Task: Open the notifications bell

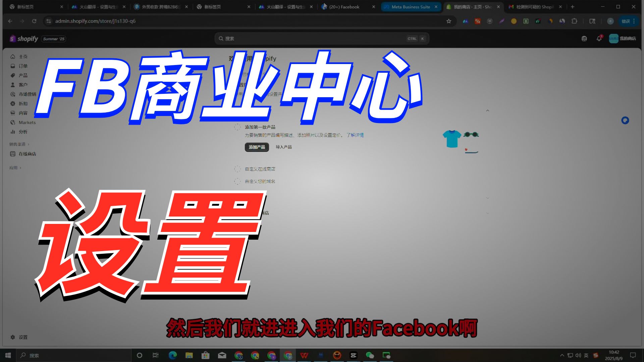Action: (599, 39)
